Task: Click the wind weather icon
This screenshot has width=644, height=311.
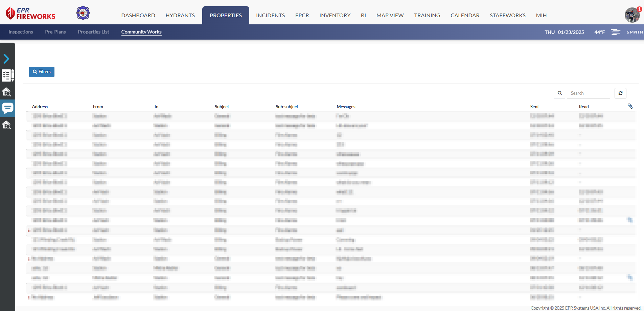Action: pos(616,32)
